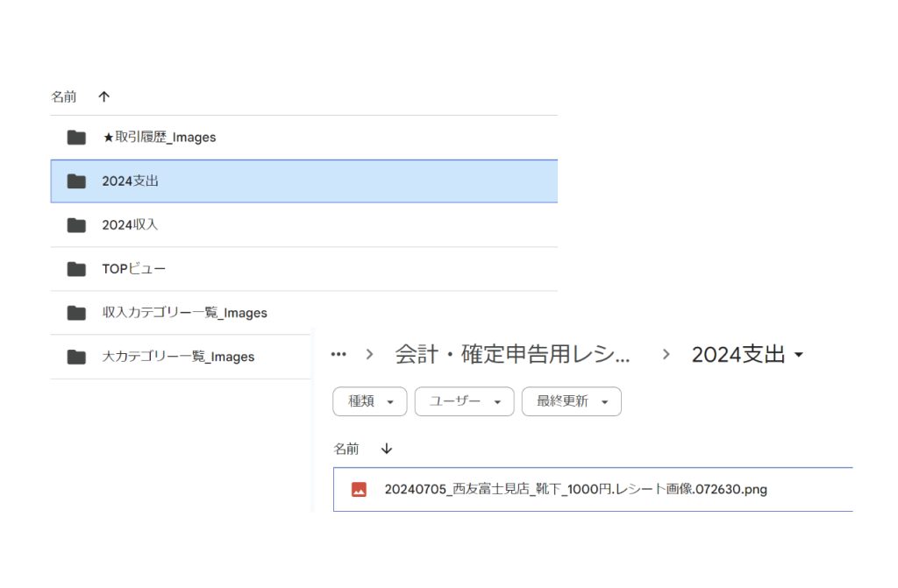The image size is (898, 588).
Task: Select the ★取引履歴_Images folder name text
Action: [x=159, y=138]
